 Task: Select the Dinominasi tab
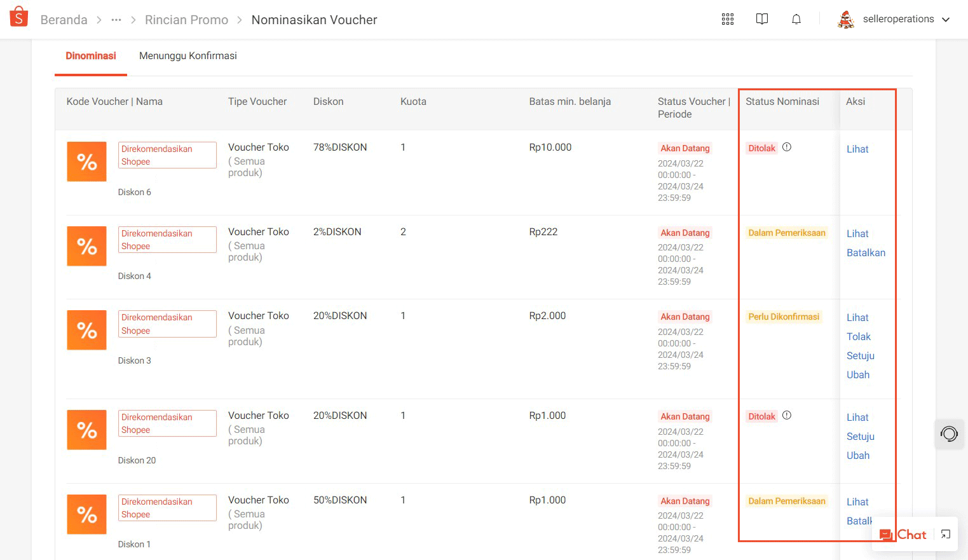click(91, 56)
